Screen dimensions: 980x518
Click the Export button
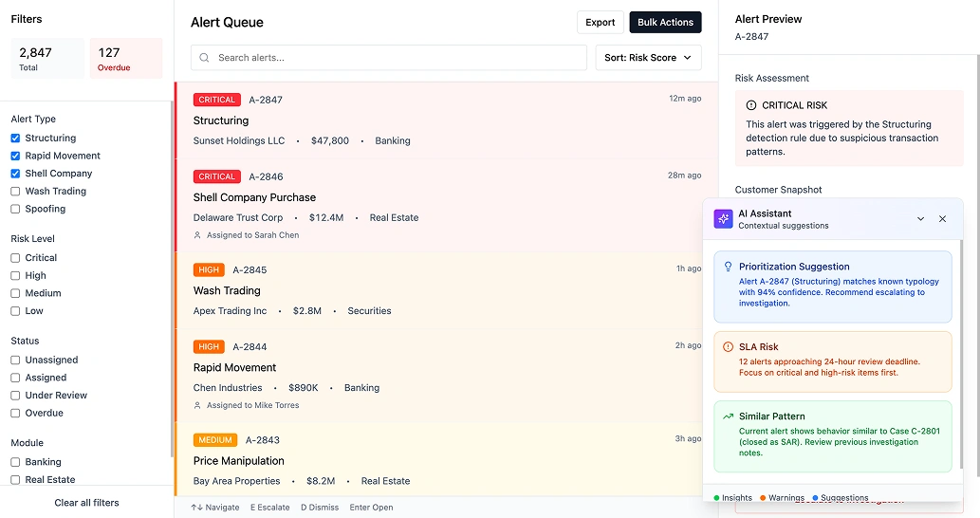(x=600, y=22)
